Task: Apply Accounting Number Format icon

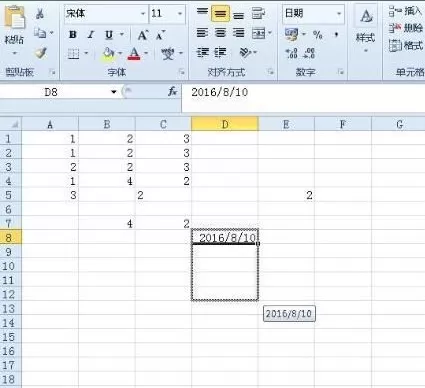Action: [292, 34]
